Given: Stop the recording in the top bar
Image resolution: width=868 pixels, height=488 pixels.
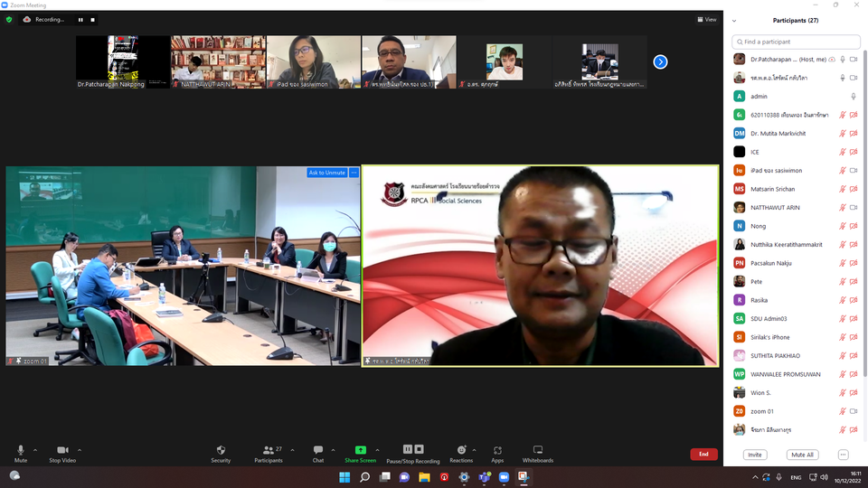Looking at the screenshot, I should pos(91,19).
